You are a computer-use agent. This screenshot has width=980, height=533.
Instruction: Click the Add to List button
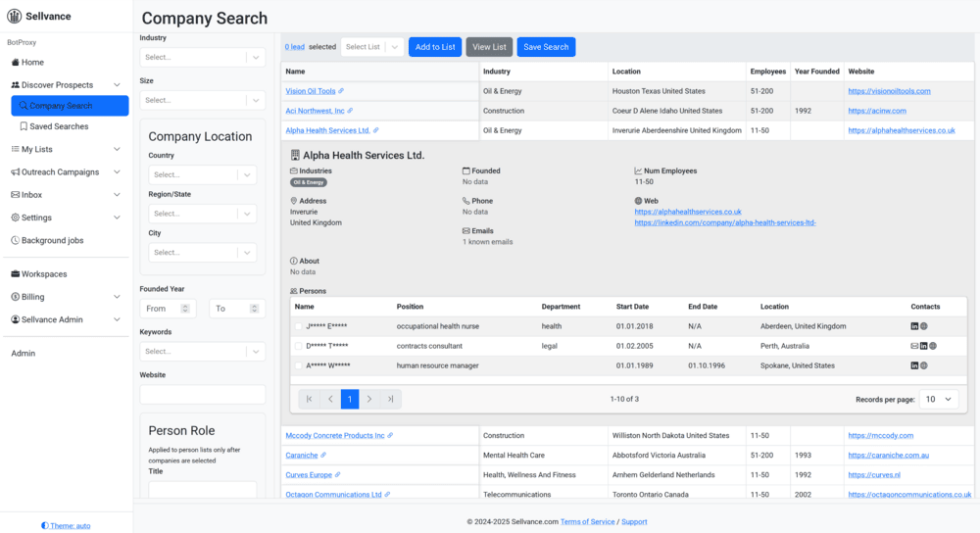(x=435, y=47)
